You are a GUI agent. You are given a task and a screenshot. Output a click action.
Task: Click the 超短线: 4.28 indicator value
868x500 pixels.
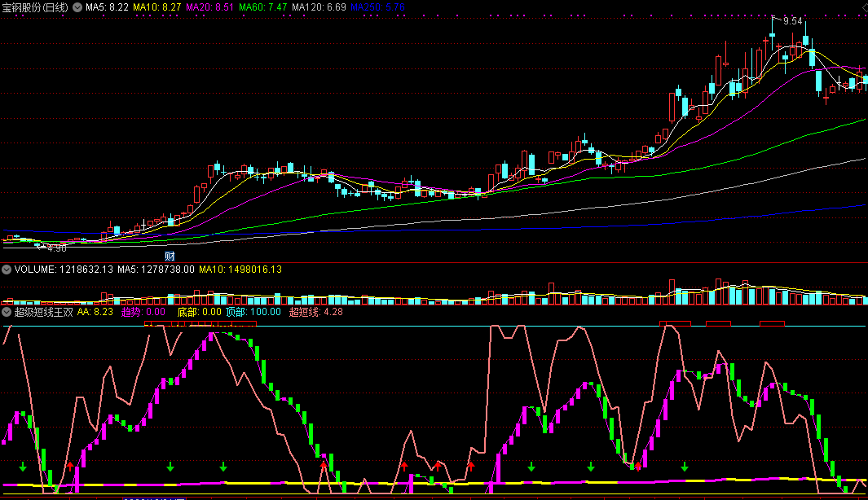pos(316,312)
